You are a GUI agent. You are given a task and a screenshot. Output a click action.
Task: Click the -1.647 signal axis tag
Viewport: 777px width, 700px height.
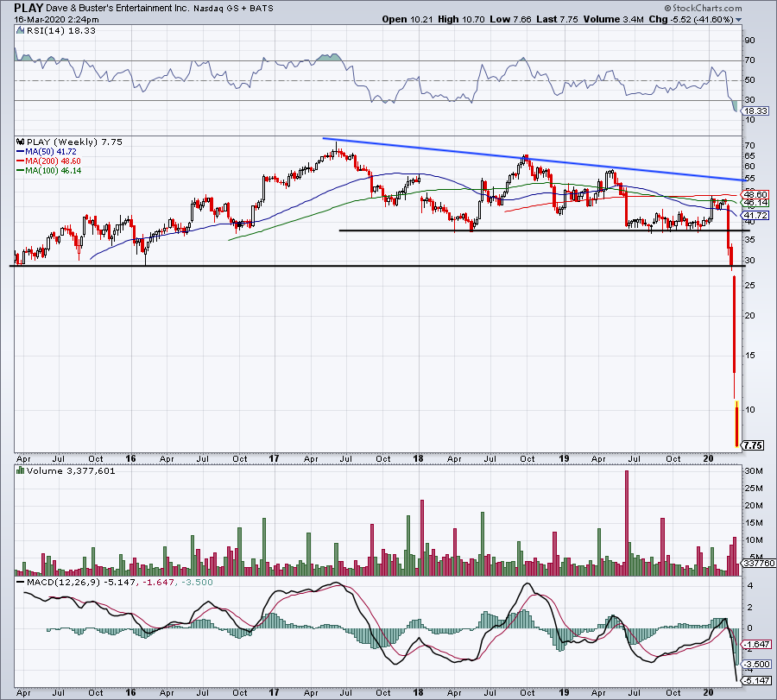coord(756,644)
